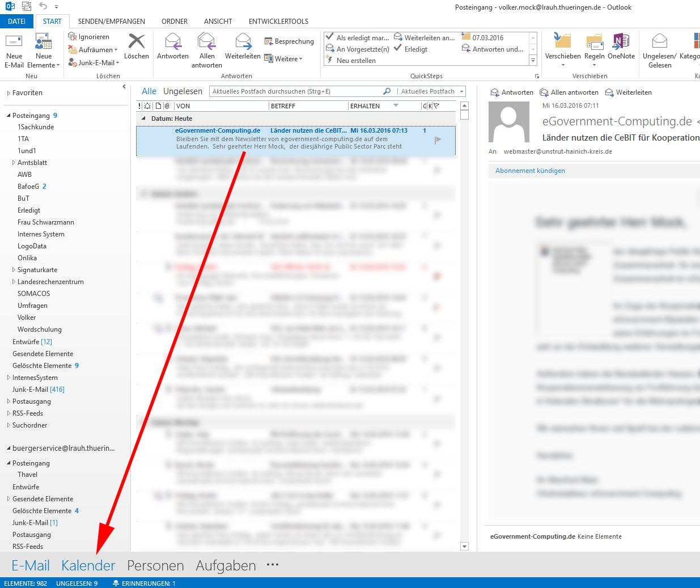Flag the eGovernment-Computing.de message
700x588 pixels.
pos(438,140)
